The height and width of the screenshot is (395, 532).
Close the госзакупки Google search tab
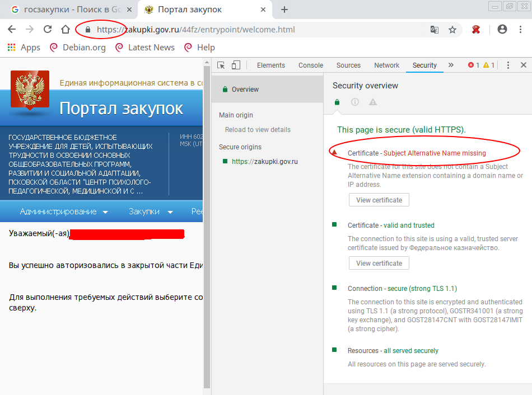pos(129,10)
